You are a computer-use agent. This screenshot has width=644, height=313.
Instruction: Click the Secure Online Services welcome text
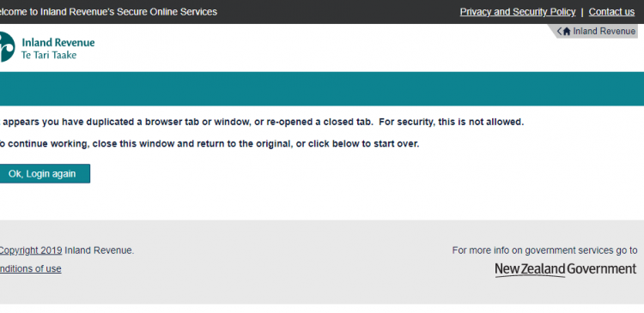click(108, 12)
